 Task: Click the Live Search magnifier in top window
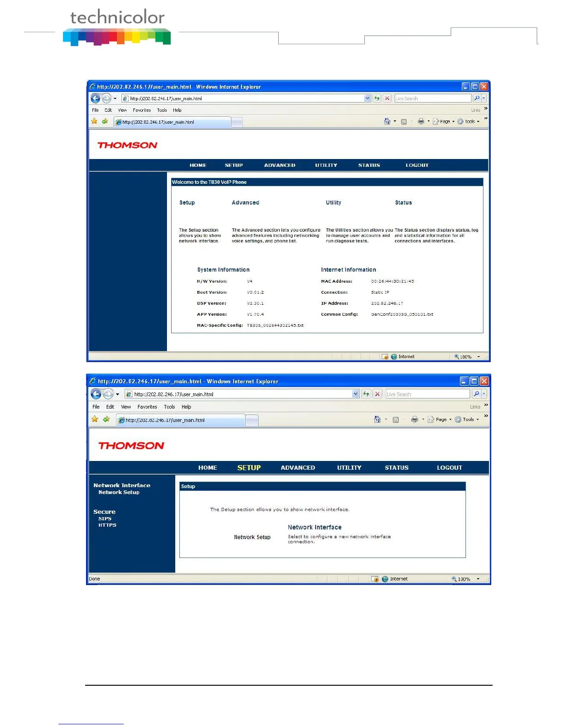[477, 98]
